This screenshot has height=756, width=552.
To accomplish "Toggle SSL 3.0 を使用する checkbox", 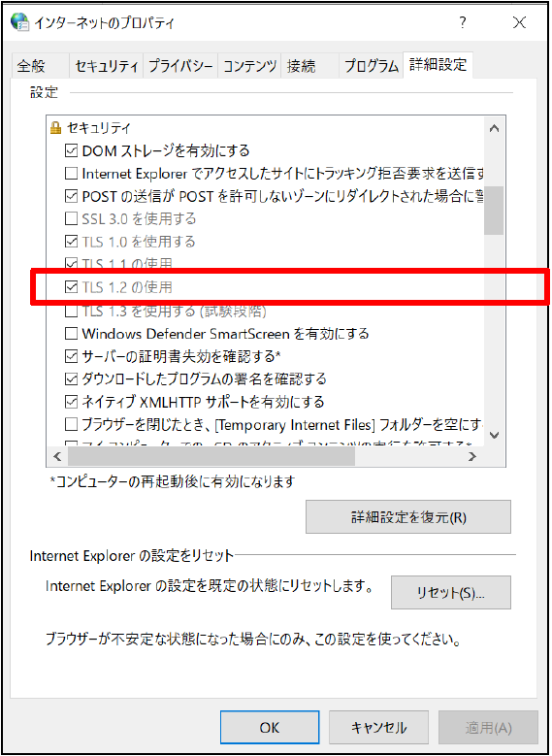I will (71, 219).
